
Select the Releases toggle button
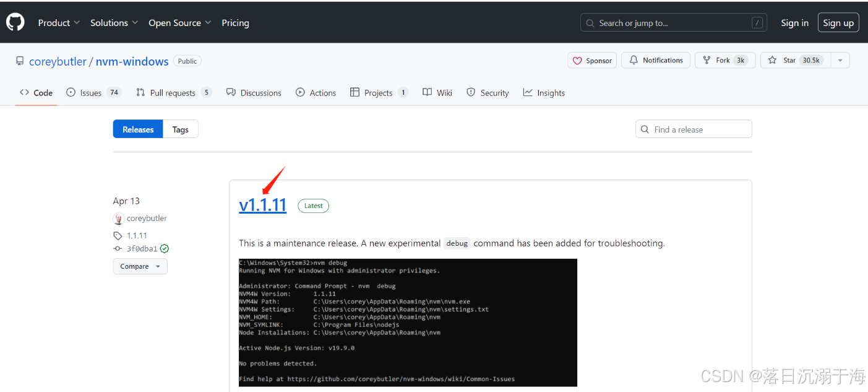point(138,129)
